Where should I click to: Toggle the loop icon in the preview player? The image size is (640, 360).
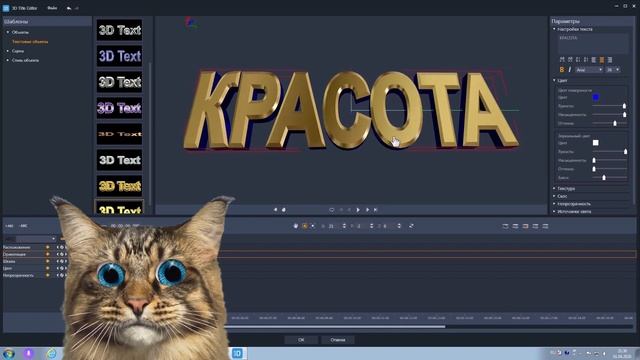[x=331, y=210]
